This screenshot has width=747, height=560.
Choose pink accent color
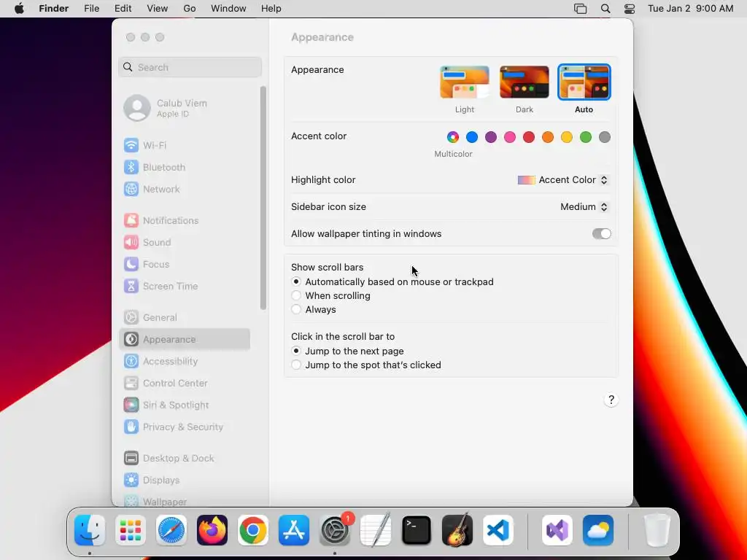(510, 137)
